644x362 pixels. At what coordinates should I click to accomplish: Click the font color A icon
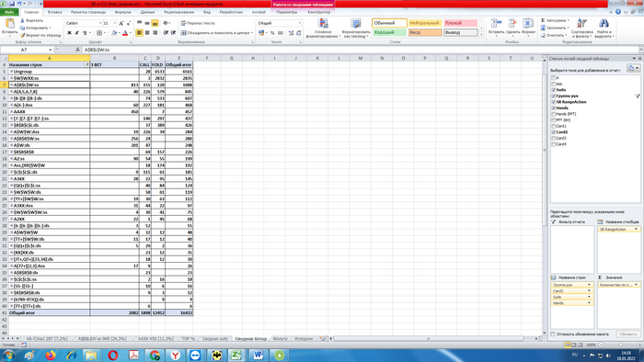125,33
